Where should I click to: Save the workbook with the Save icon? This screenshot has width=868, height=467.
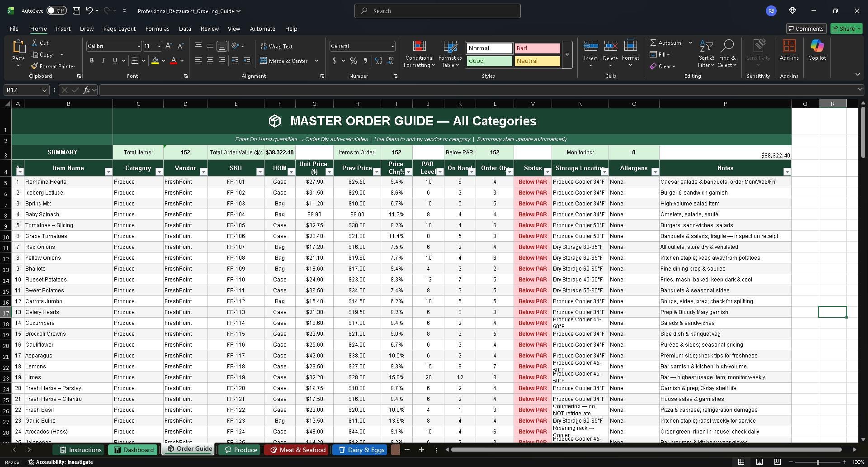point(76,11)
